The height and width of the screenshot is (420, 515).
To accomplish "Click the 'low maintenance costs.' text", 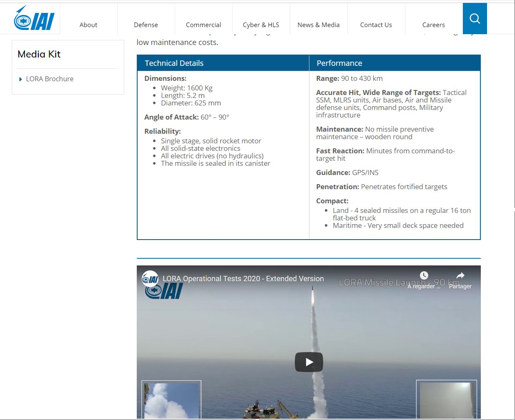I will coord(178,42).
